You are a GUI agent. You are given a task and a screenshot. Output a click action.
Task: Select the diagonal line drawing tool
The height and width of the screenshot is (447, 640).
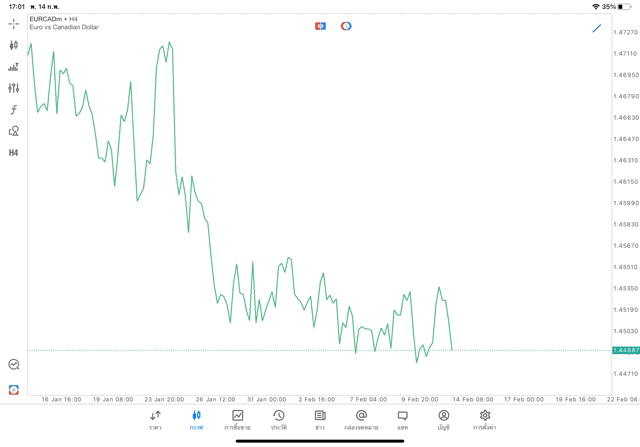pyautogui.click(x=597, y=28)
